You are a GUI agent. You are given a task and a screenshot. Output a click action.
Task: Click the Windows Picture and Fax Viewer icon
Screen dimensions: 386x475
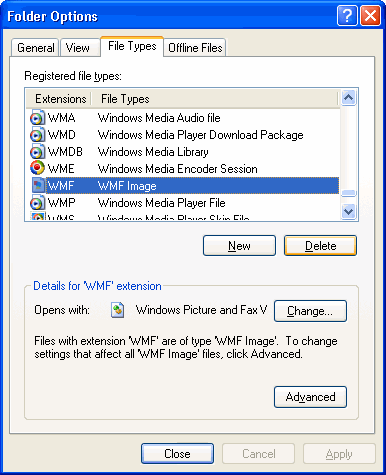[x=117, y=310]
